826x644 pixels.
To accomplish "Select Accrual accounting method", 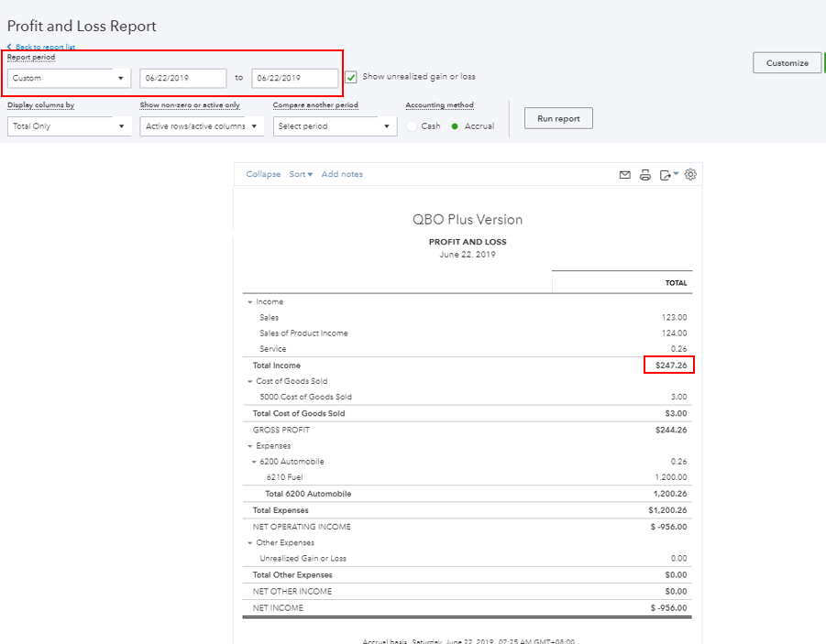I will (455, 126).
